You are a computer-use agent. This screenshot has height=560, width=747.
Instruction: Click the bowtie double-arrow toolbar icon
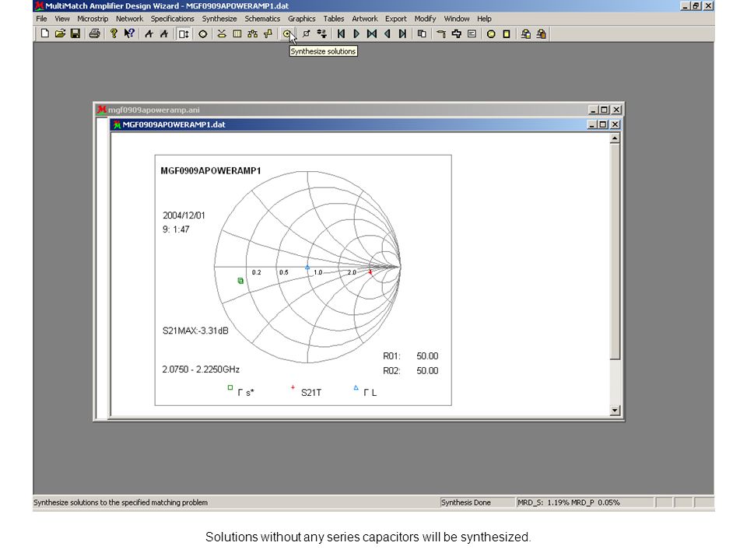[x=372, y=33]
